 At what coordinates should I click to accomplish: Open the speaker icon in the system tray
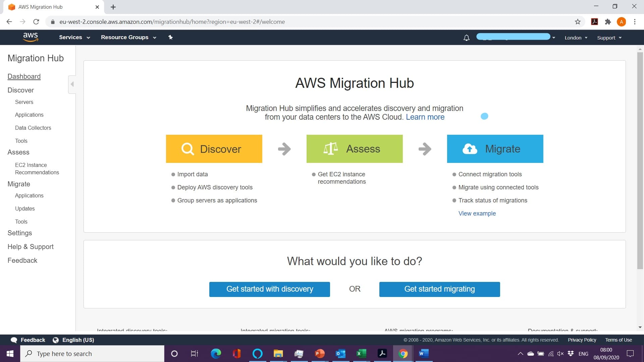(560, 353)
